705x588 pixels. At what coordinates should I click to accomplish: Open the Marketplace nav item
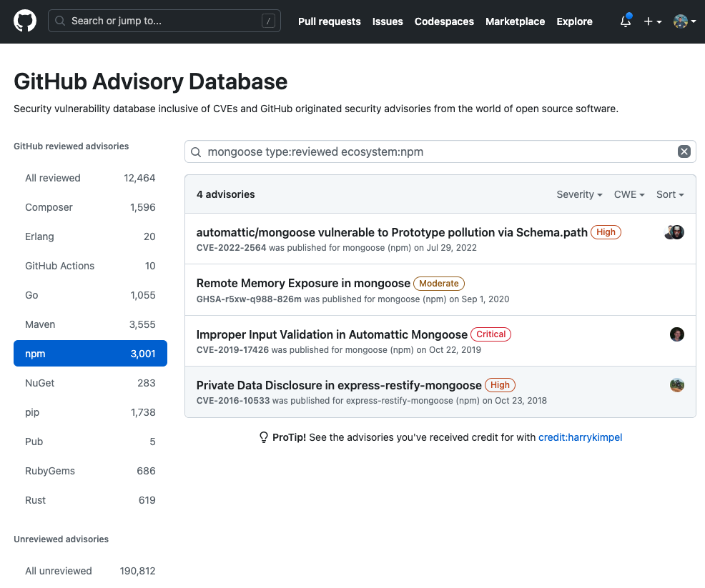pos(515,21)
